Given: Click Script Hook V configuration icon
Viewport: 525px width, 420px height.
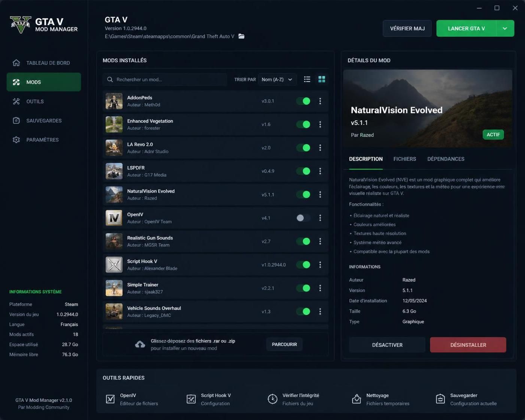Looking at the screenshot, I should tap(191, 399).
